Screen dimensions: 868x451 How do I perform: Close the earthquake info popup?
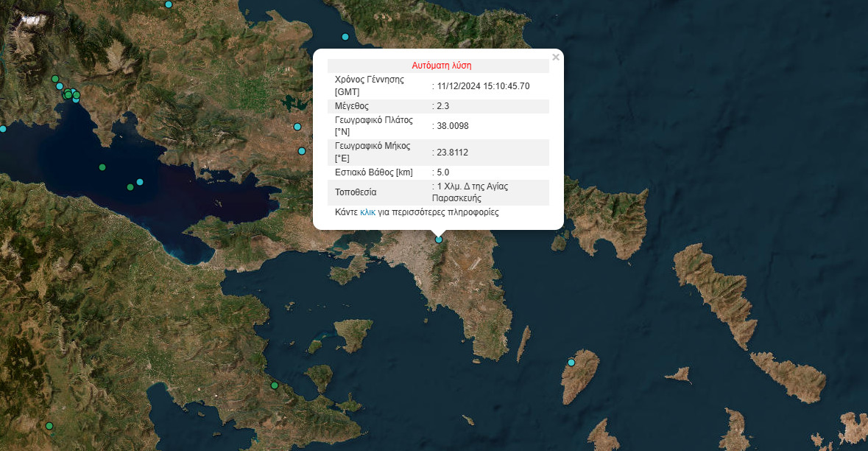[x=556, y=57]
